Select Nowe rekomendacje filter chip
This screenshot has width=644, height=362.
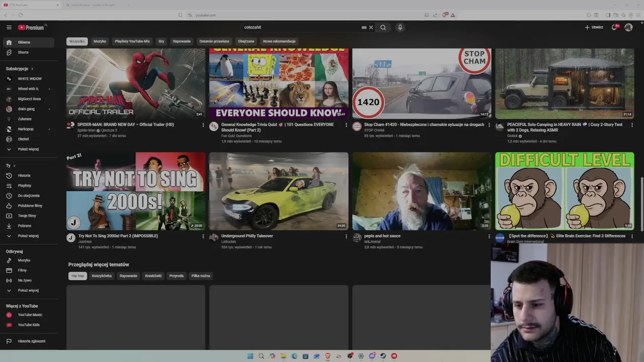click(x=279, y=41)
